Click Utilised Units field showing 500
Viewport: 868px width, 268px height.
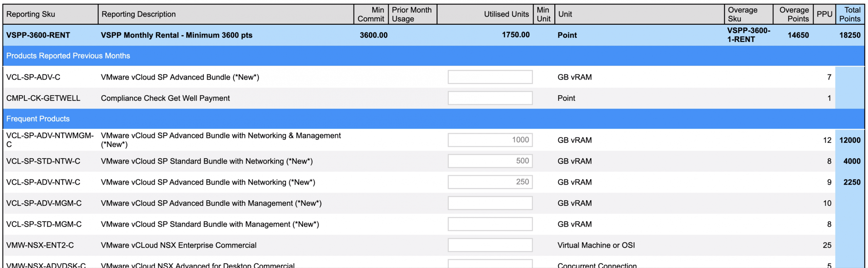pos(490,161)
